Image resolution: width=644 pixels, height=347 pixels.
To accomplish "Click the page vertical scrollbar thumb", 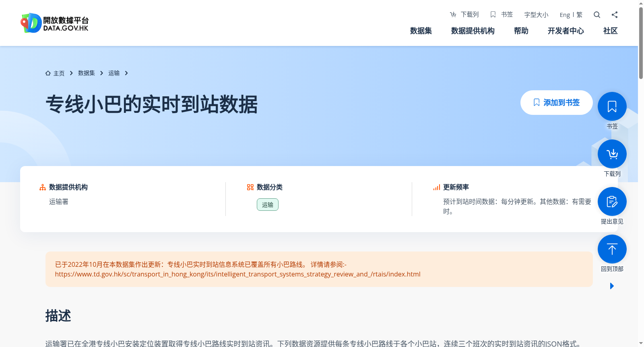I will tap(641, 43).
